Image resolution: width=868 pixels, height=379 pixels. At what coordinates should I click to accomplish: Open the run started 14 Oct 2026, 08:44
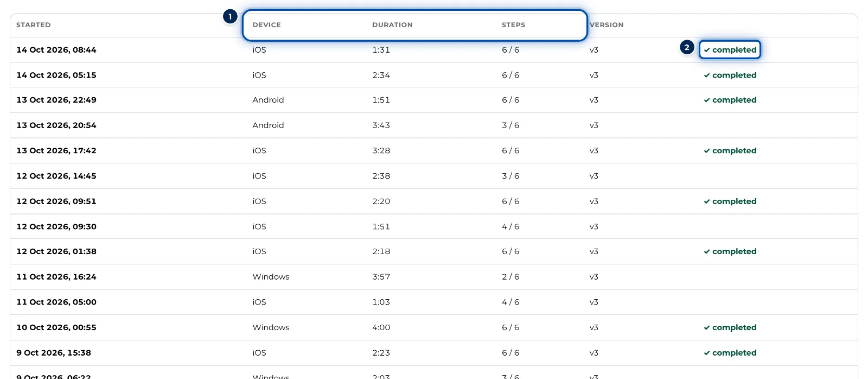(x=434, y=50)
